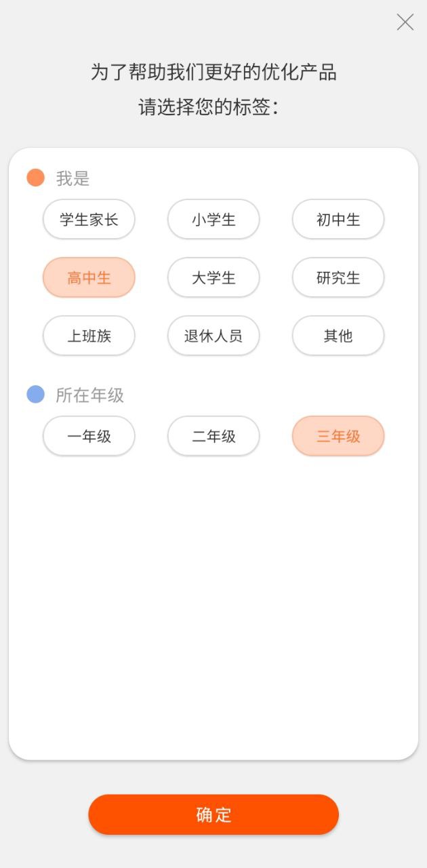The height and width of the screenshot is (868, 427).
Task: Toggle the selected 三年级 grade
Action: pos(338,436)
